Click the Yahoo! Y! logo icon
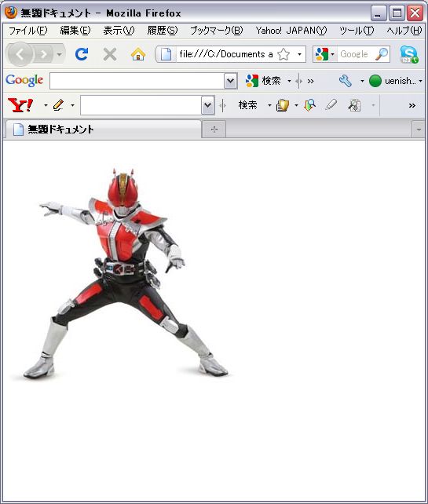 point(20,104)
